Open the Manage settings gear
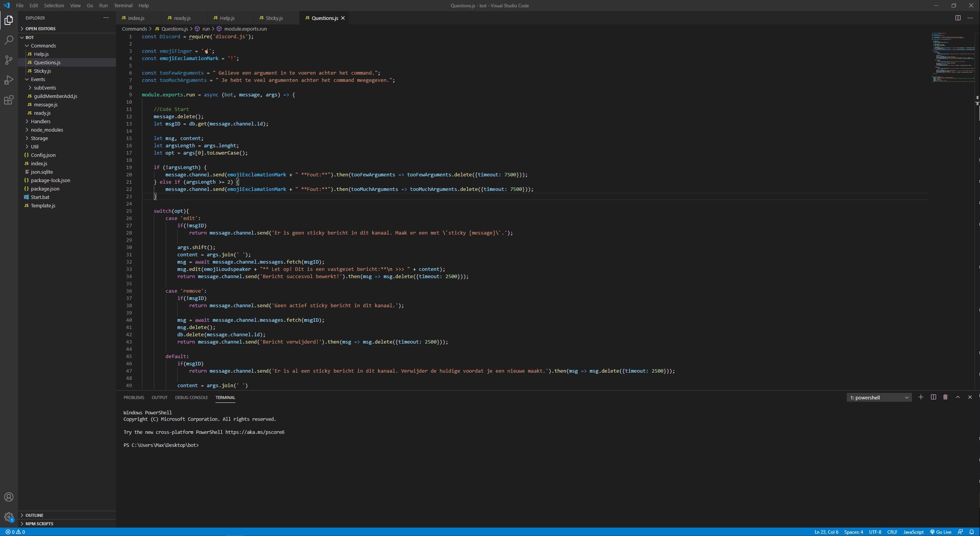 (8, 517)
